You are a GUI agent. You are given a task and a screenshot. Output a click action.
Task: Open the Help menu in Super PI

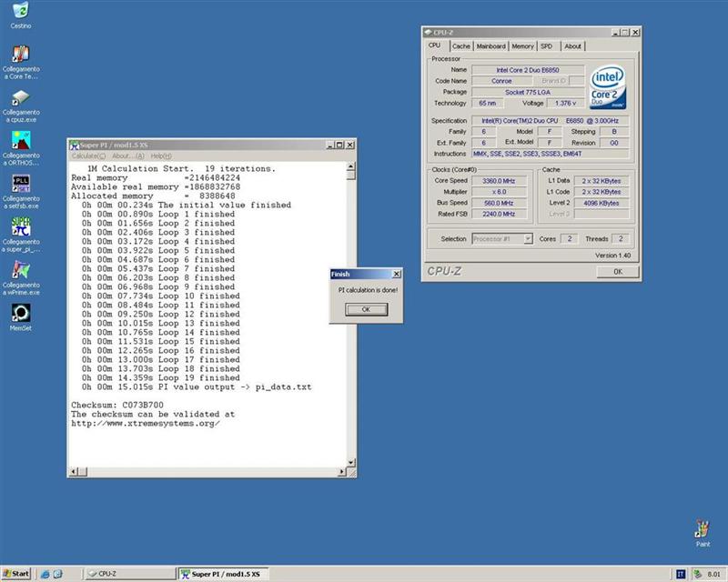tap(161, 156)
